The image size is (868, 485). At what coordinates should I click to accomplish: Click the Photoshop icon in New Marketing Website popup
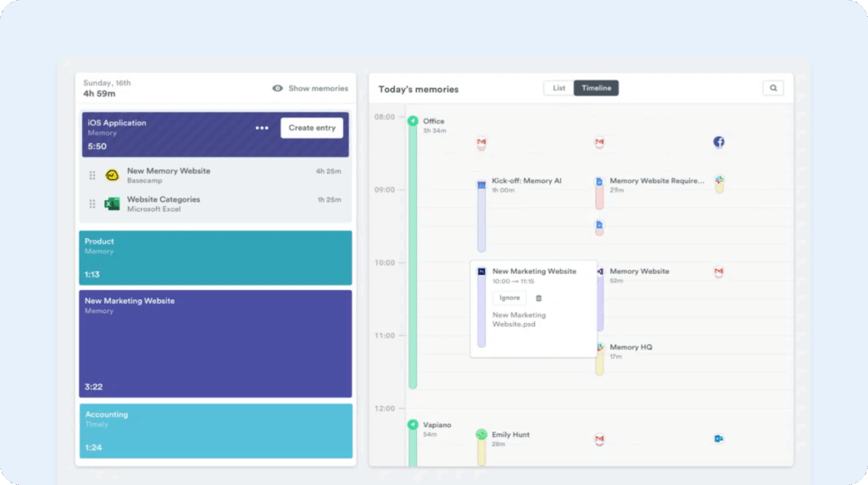(x=481, y=272)
